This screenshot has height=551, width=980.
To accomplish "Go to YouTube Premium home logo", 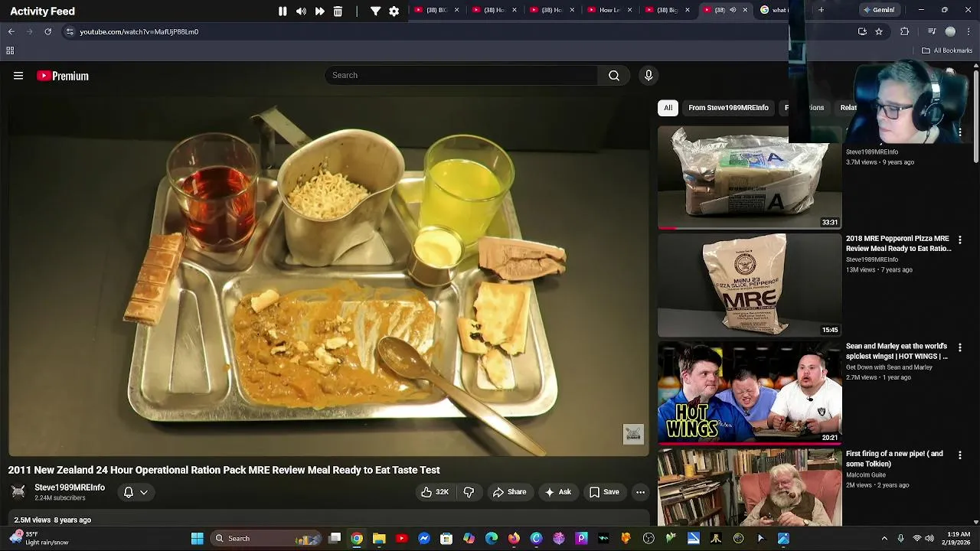I will (x=63, y=76).
